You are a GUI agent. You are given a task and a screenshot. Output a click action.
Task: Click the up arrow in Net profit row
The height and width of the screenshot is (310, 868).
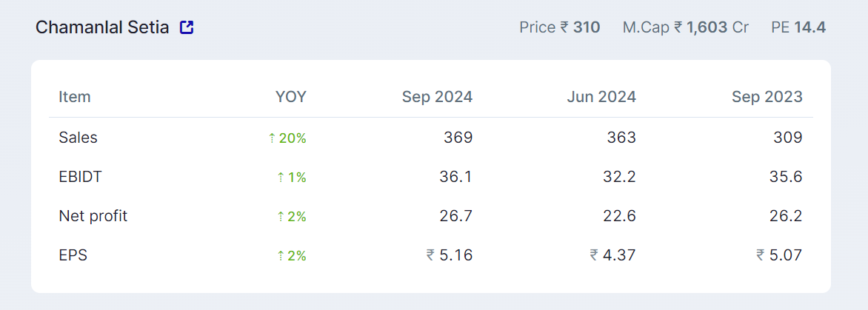pos(281,217)
